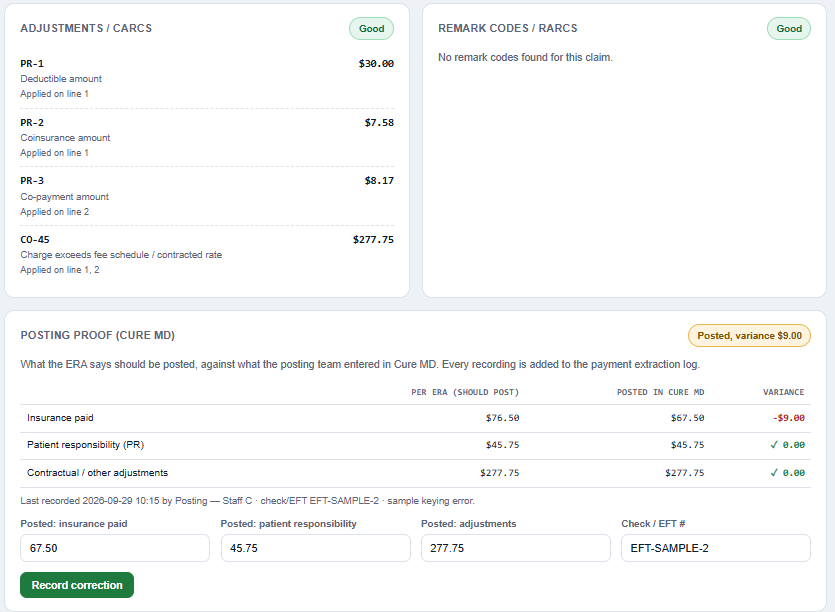The image size is (835, 612).
Task: Focus the Posted: insurance paid field
Action: [x=115, y=548]
